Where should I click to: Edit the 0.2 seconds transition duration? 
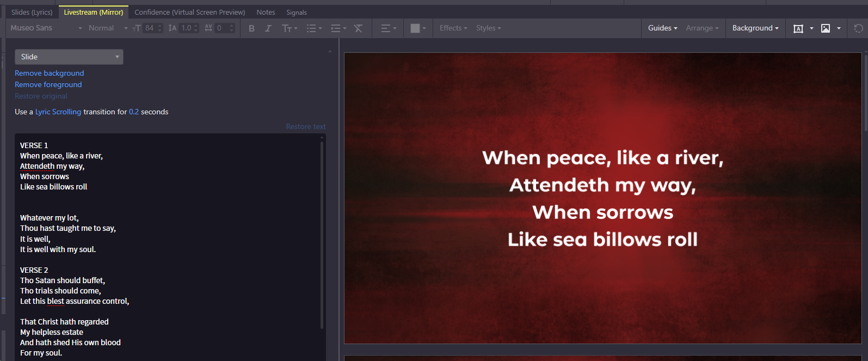[x=134, y=112]
